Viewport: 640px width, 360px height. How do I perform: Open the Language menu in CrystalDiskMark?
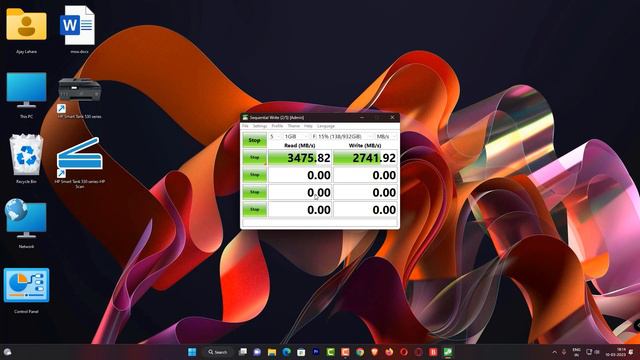[x=326, y=126]
